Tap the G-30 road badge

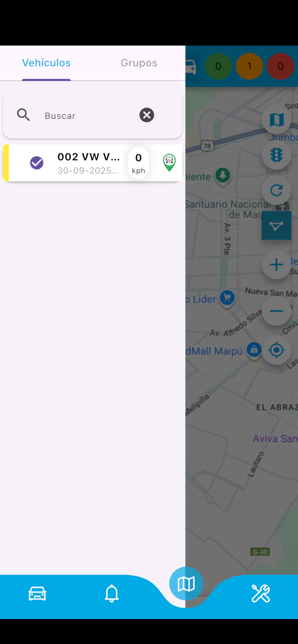pyautogui.click(x=260, y=552)
